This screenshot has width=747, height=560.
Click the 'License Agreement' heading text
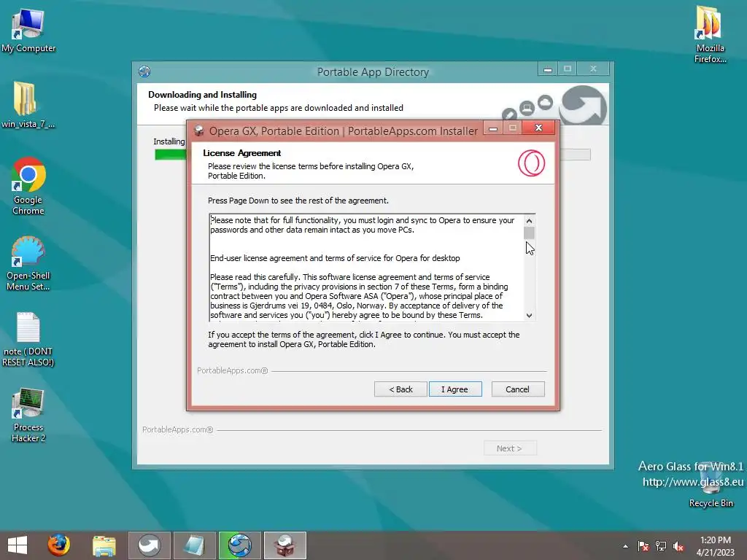point(241,153)
